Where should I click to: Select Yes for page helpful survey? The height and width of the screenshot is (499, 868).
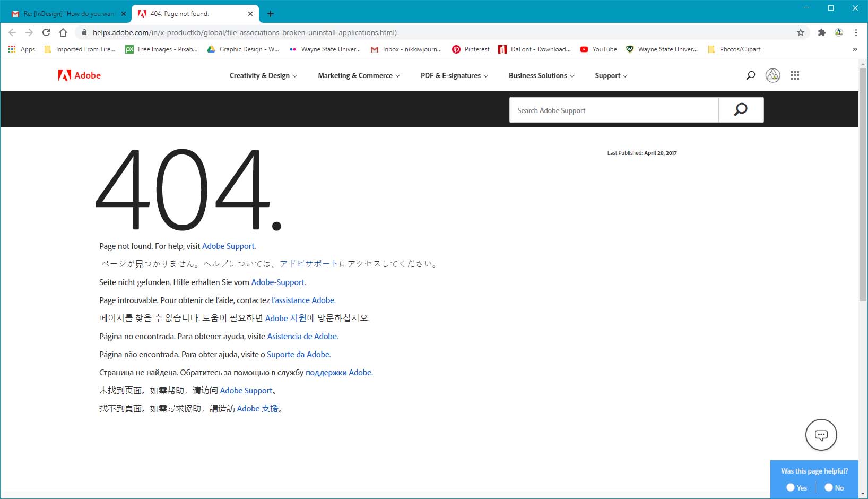[790, 487]
